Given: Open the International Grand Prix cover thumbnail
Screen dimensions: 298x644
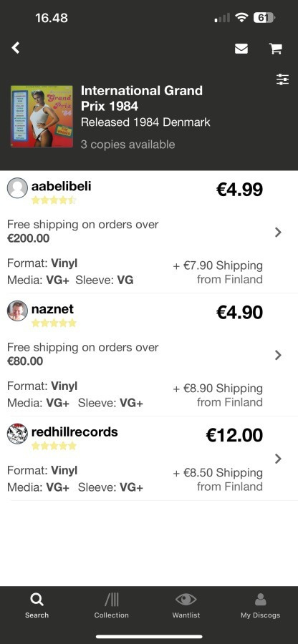Looking at the screenshot, I should pos(42,116).
